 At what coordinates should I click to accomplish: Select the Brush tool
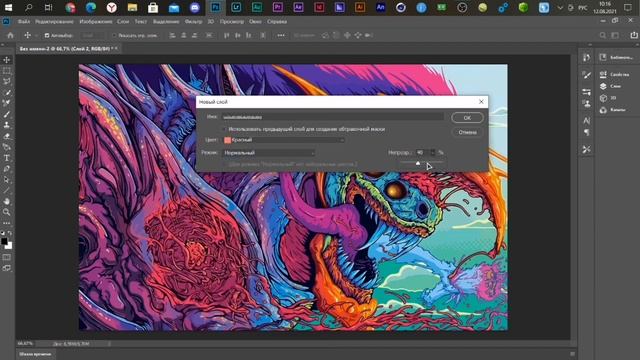tap(7, 114)
